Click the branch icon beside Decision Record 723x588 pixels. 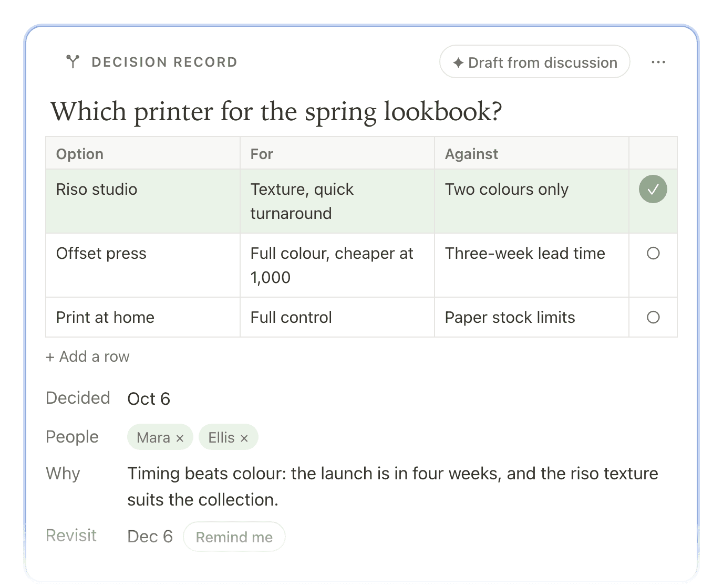point(73,62)
